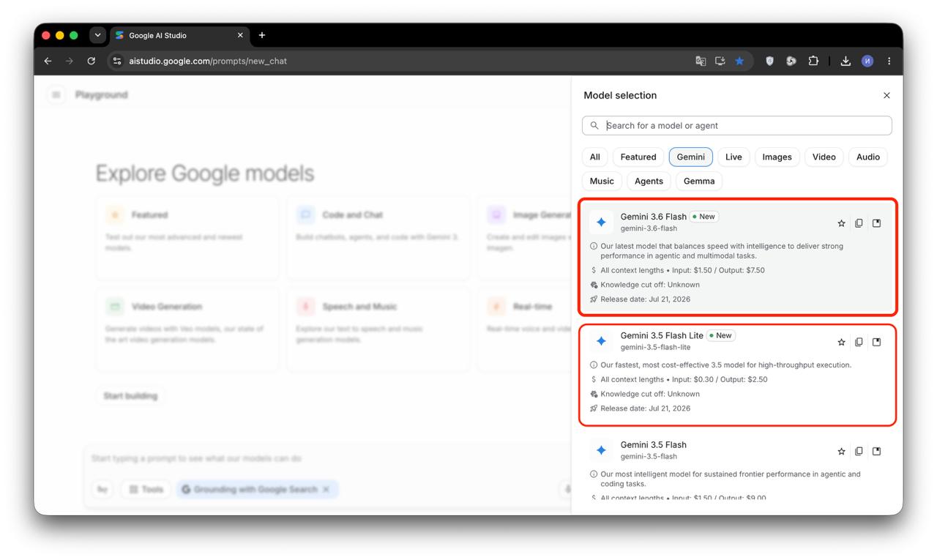Click the sparkle icon beside gemini-3.5-flash ID
The height and width of the screenshot is (560, 937).
[x=601, y=450]
